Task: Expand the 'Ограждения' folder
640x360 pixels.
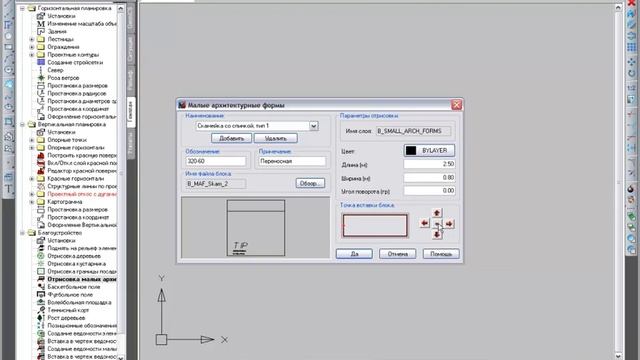Action: pyautogui.click(x=32, y=47)
